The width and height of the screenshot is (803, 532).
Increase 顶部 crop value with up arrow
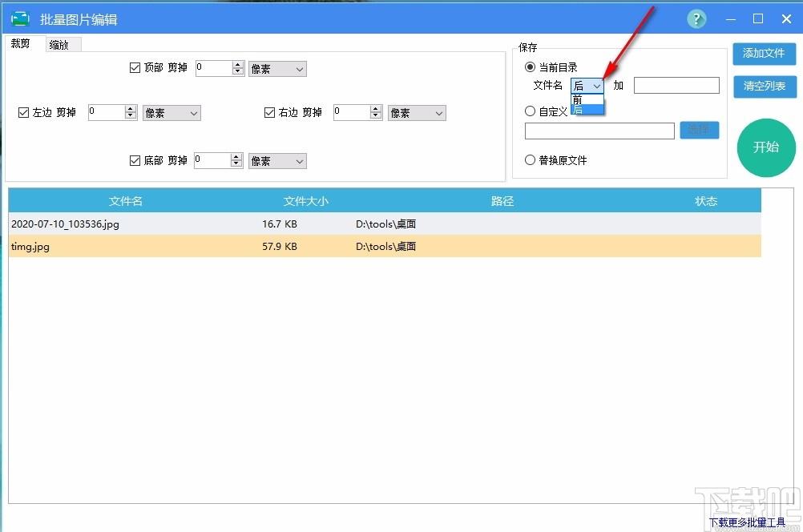238,65
